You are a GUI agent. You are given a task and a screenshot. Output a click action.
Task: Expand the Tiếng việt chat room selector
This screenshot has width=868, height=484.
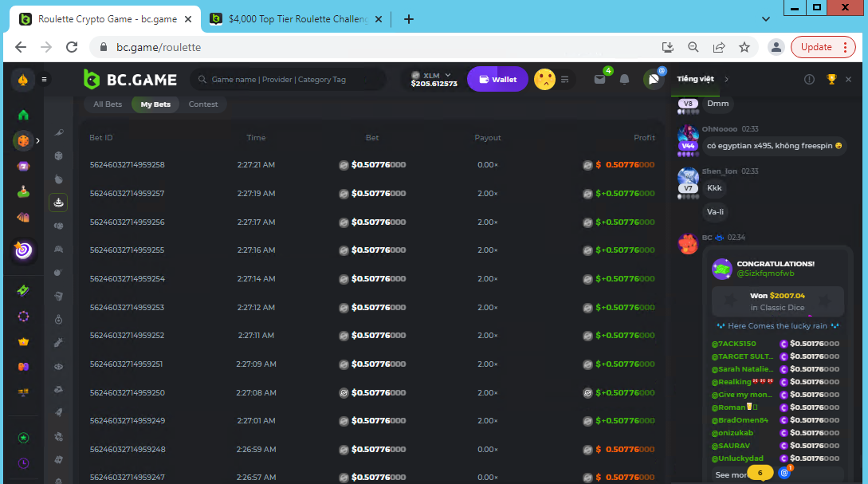pyautogui.click(x=703, y=79)
